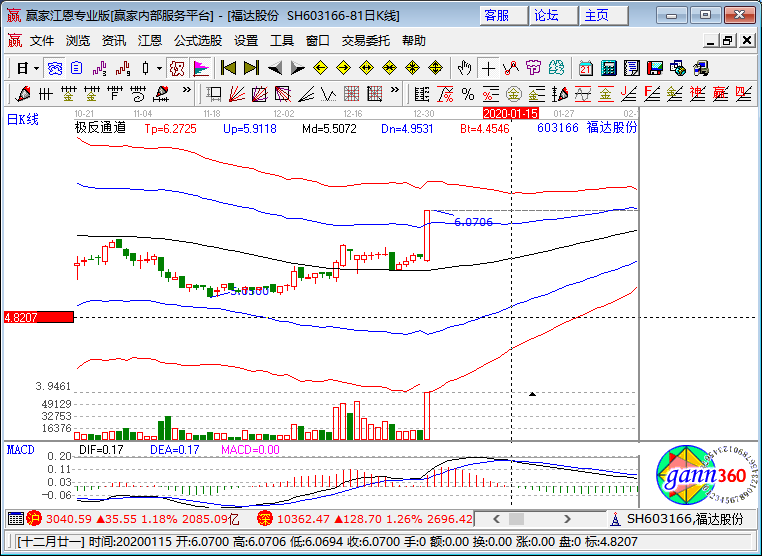
Task: Select the red-dot polyline drawing tool
Action: point(511,68)
